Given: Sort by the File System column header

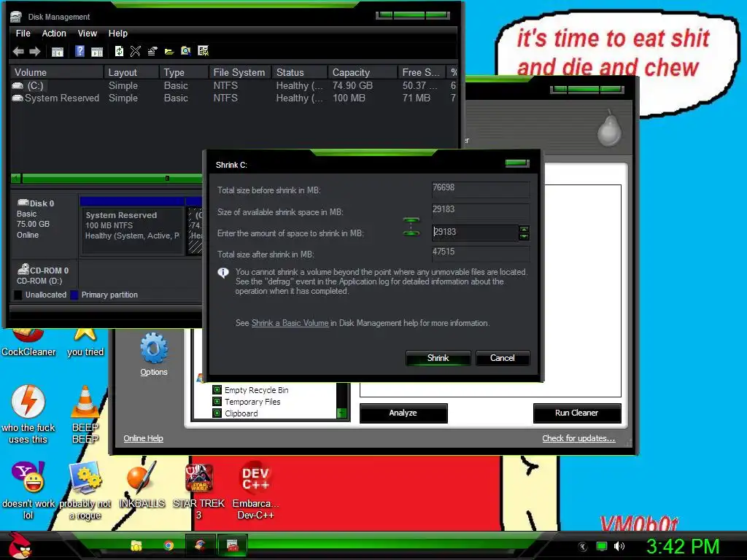Looking at the screenshot, I should 239,72.
